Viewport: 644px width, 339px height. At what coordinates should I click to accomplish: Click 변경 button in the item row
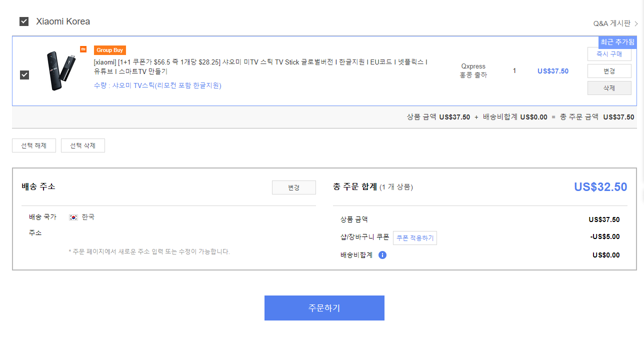click(x=609, y=71)
